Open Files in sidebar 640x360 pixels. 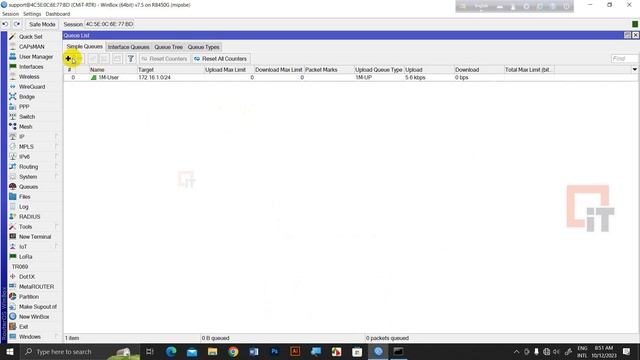pyautogui.click(x=24, y=196)
